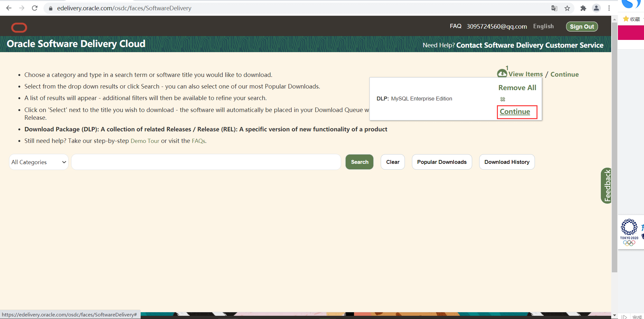Click the download cloud cart icon
The image size is (644, 319).
(x=502, y=73)
